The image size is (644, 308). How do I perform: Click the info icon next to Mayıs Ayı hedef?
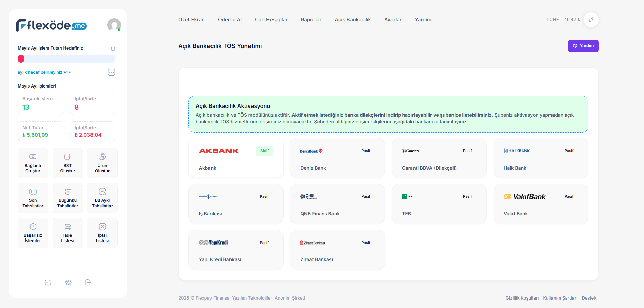[113, 49]
